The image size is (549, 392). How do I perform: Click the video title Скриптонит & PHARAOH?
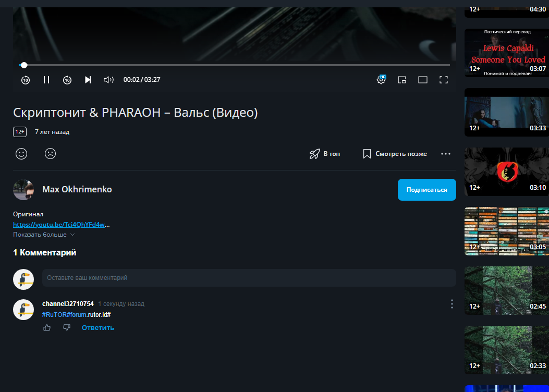click(135, 113)
